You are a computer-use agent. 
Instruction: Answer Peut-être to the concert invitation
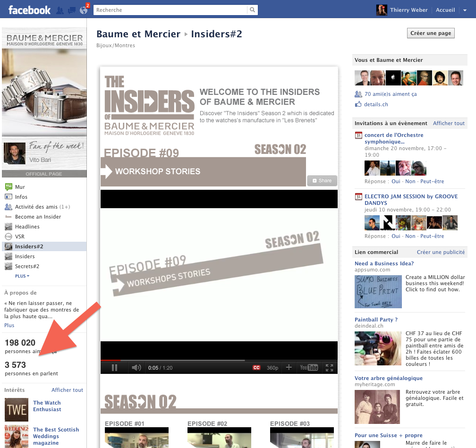pyautogui.click(x=432, y=181)
